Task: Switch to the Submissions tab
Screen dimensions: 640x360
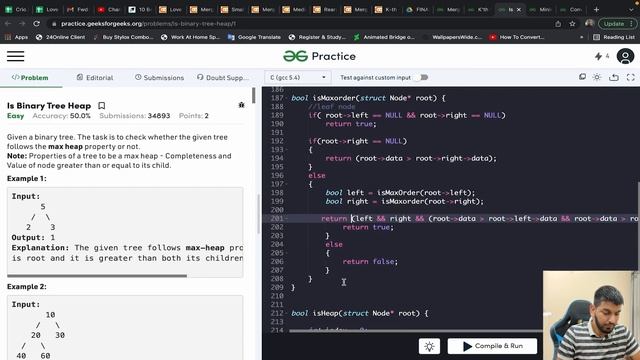Action: (x=159, y=78)
